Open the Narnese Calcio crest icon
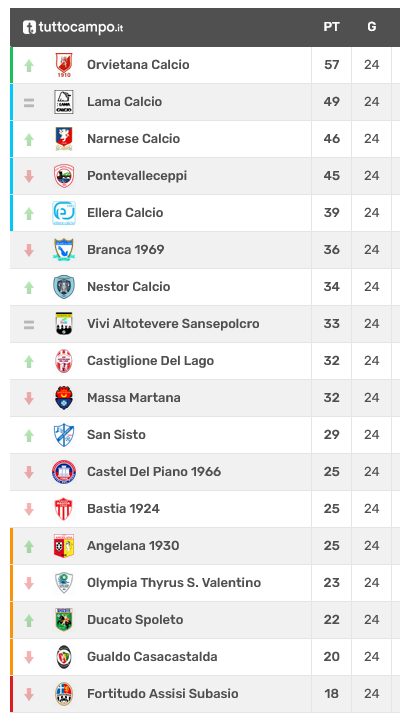Viewport: 400px width, 723px height. pyautogui.click(x=64, y=139)
